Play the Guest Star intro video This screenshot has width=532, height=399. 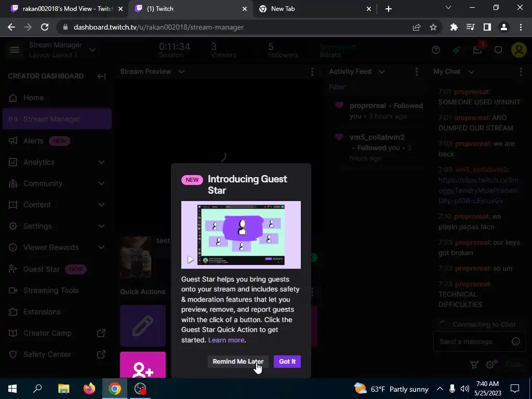coord(191,260)
